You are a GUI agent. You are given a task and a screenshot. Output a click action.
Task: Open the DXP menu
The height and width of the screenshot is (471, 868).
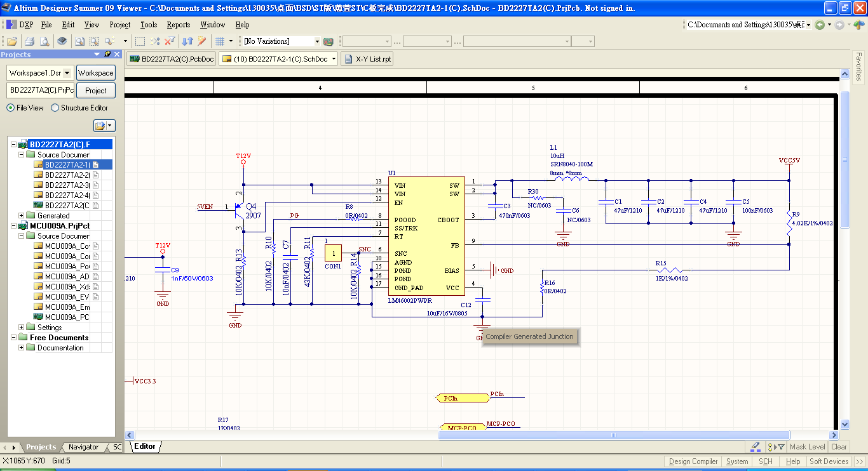[x=20, y=25]
